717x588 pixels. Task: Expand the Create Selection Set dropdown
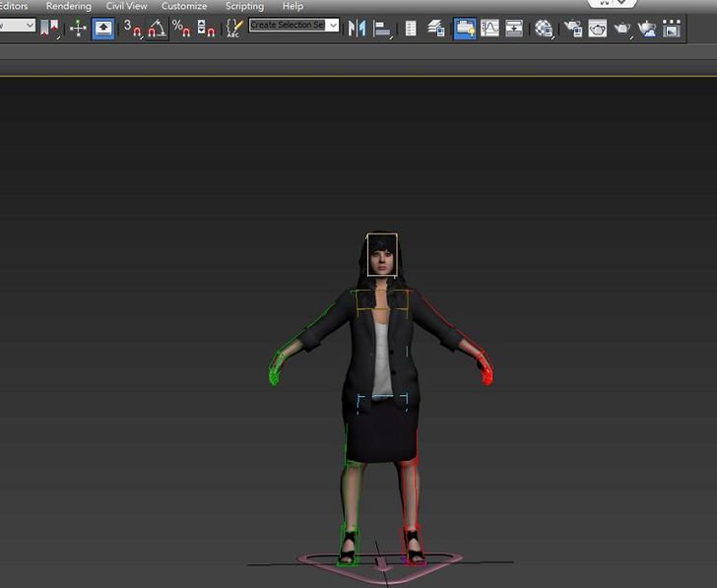pos(332,26)
